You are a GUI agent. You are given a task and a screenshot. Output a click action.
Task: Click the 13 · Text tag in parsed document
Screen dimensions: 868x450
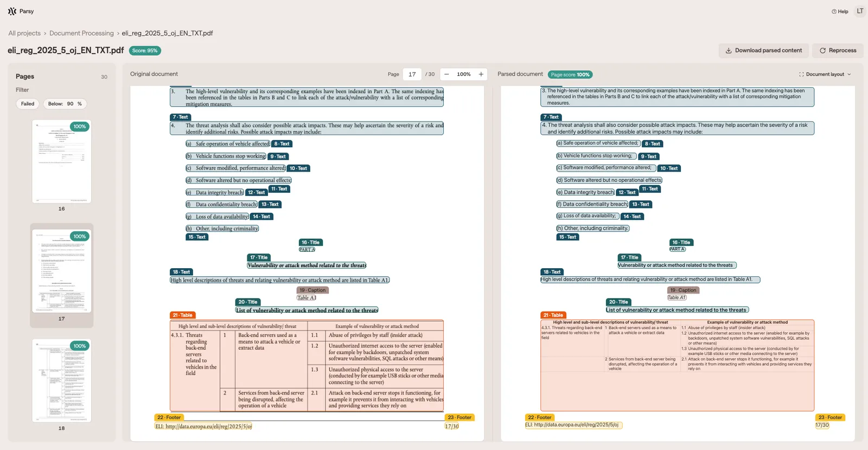(x=641, y=205)
